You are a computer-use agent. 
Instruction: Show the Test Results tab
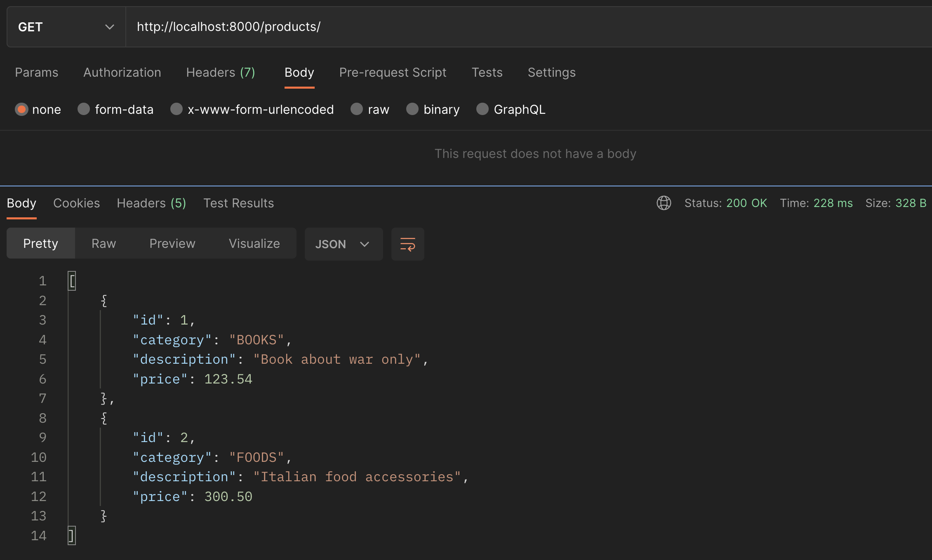click(x=238, y=203)
